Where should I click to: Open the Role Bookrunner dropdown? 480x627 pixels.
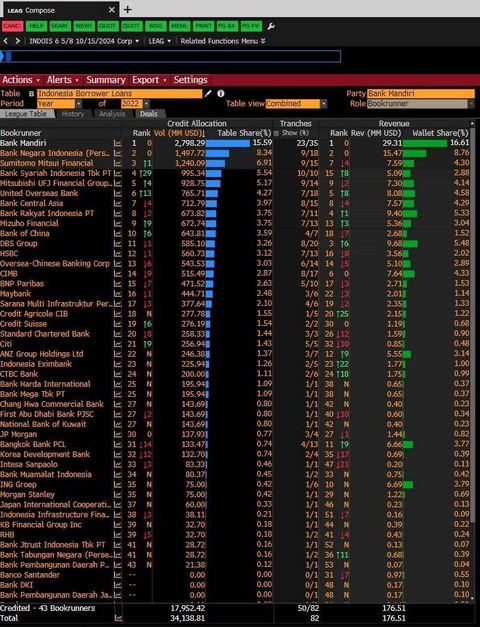pos(471,104)
